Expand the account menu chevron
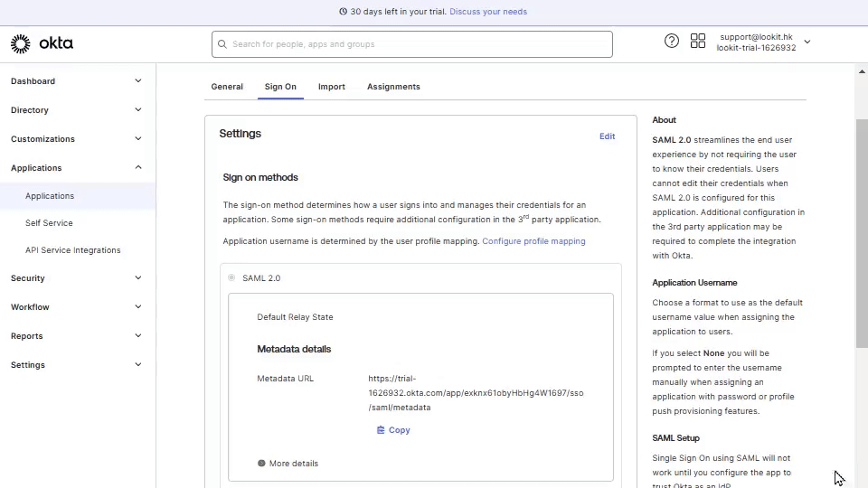Screen dimensions: 868x488 click(x=807, y=42)
